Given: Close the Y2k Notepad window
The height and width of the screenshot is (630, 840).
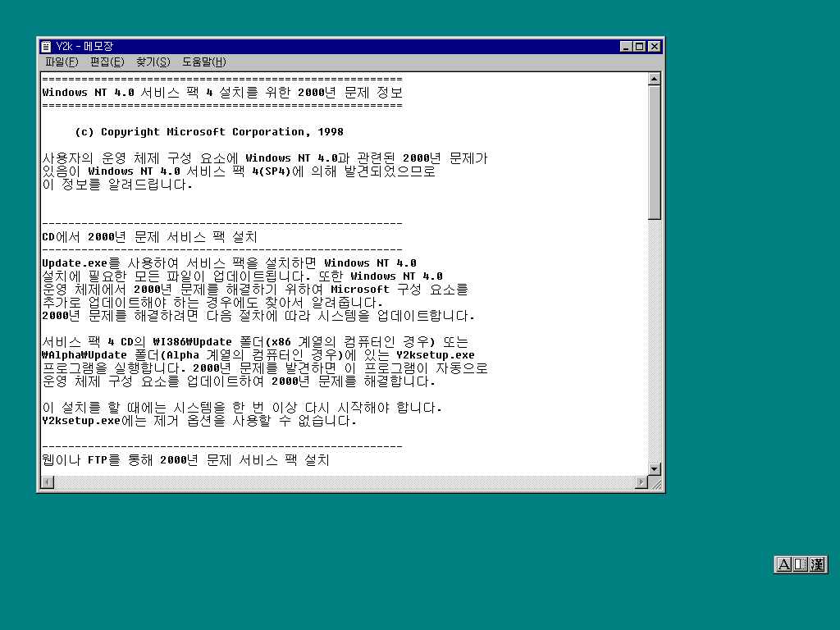Looking at the screenshot, I should [654, 47].
